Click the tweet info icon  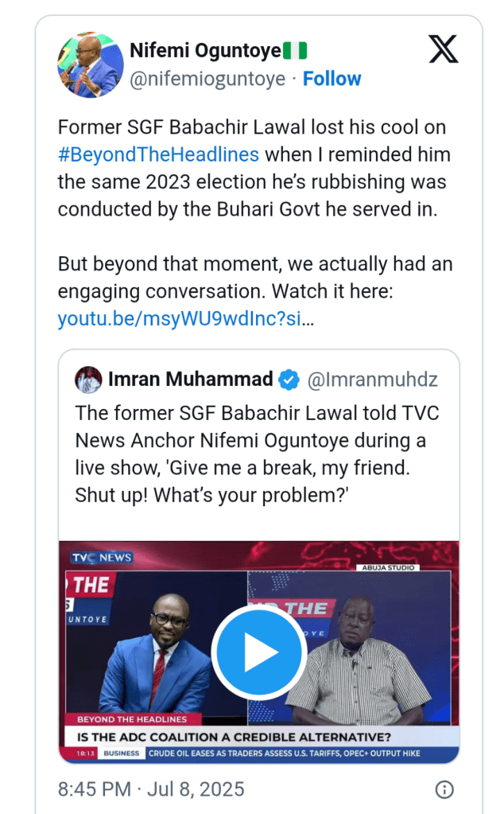pos(444,789)
